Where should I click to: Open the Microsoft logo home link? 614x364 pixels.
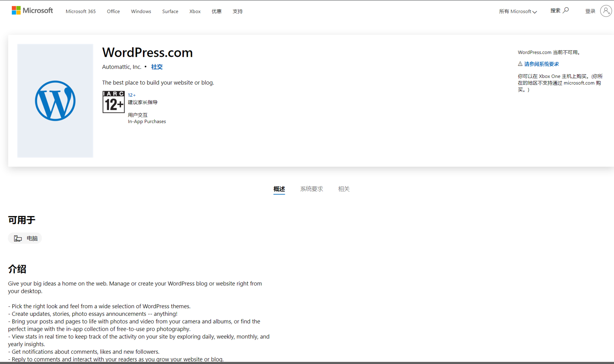click(x=32, y=10)
